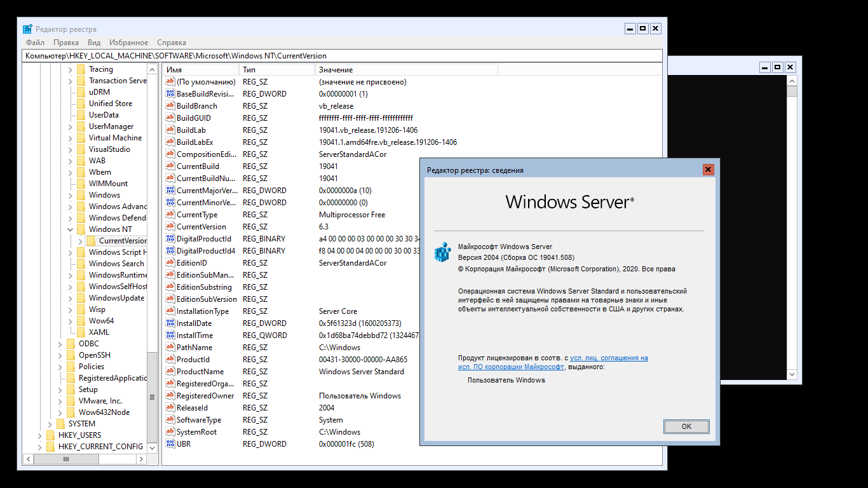This screenshot has width=868, height=488.
Task: Expand the HKEY_USERS hive
Action: click(x=40, y=435)
